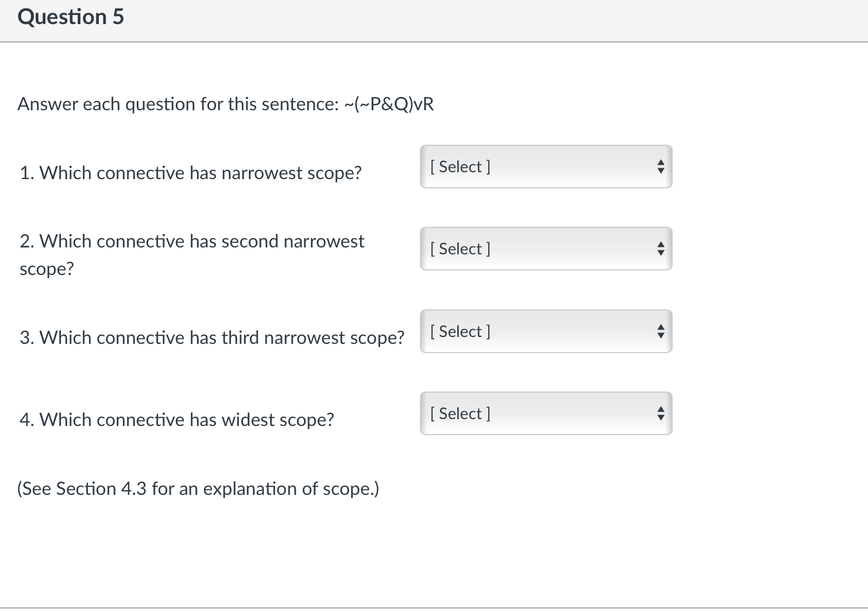
Task: Click question 2 about second narrowest scope
Action: tap(192, 254)
